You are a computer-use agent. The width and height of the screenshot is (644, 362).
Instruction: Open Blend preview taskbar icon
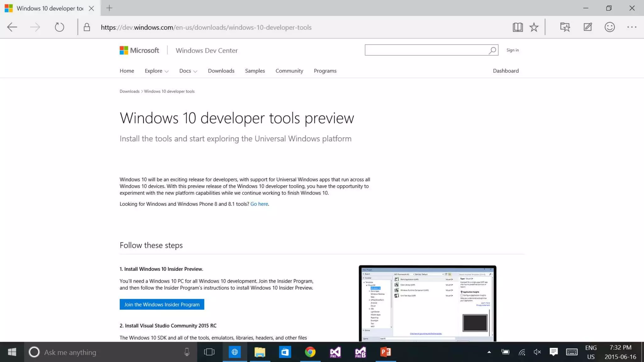360,352
